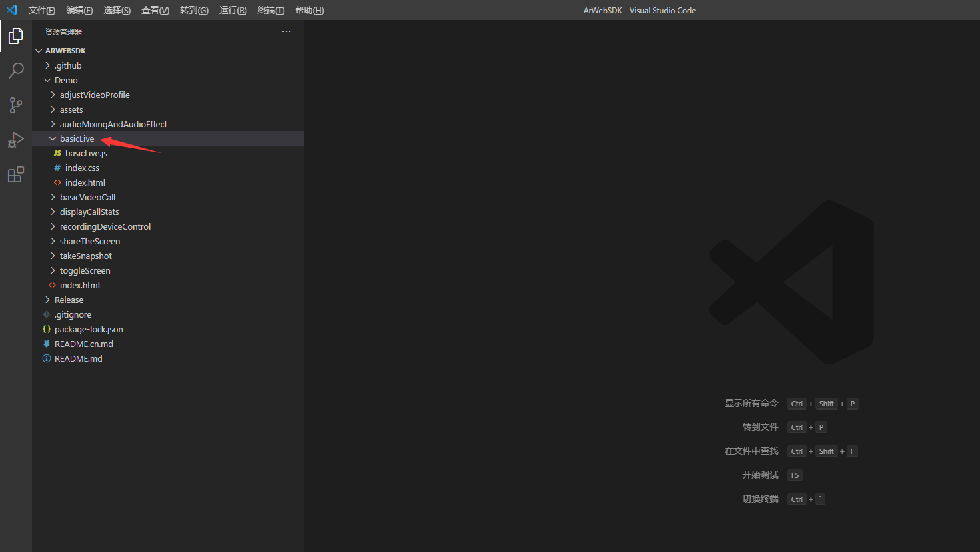The image size is (980, 552).
Task: Click the 开始调试 hint text
Action: pyautogui.click(x=761, y=475)
